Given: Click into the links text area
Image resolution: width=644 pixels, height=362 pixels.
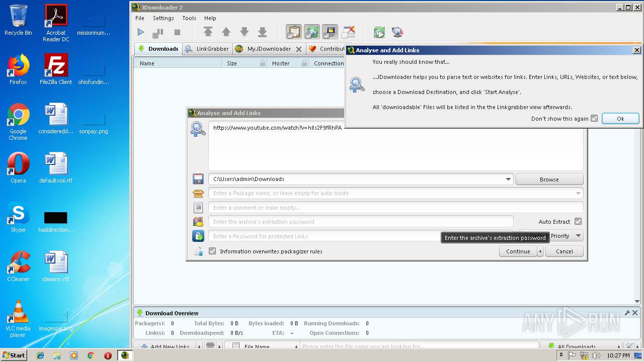Looking at the screenshot, I should 396,146.
